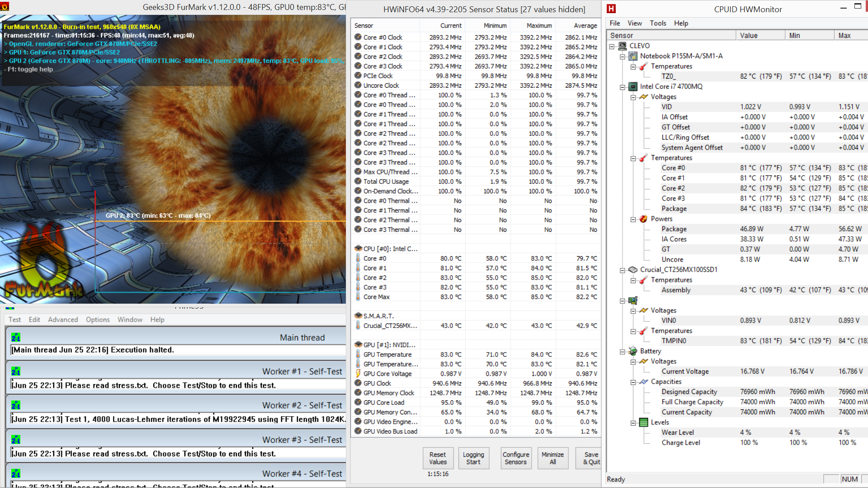Click the Main thread Prime95 icon
Image resolution: width=868 pixels, height=488 pixels.
click(16, 338)
